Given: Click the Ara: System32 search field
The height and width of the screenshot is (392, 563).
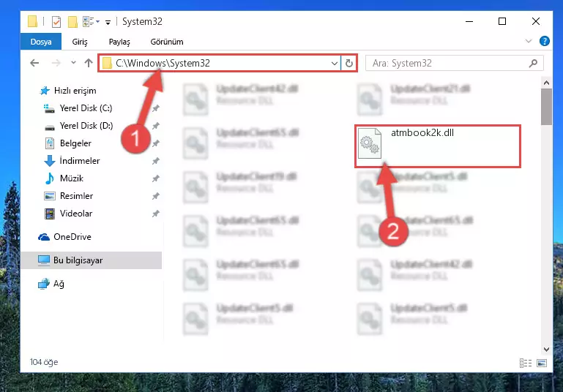Looking at the screenshot, I should [454, 64].
